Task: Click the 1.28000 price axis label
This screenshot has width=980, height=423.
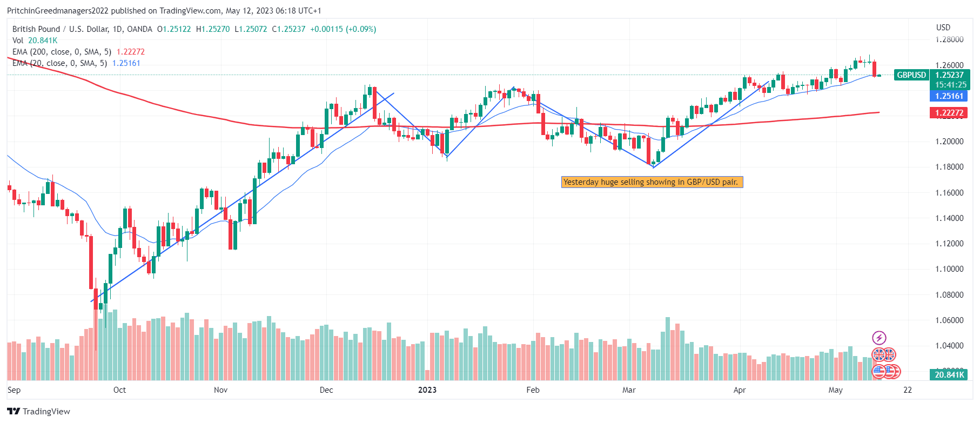Action: tap(950, 39)
